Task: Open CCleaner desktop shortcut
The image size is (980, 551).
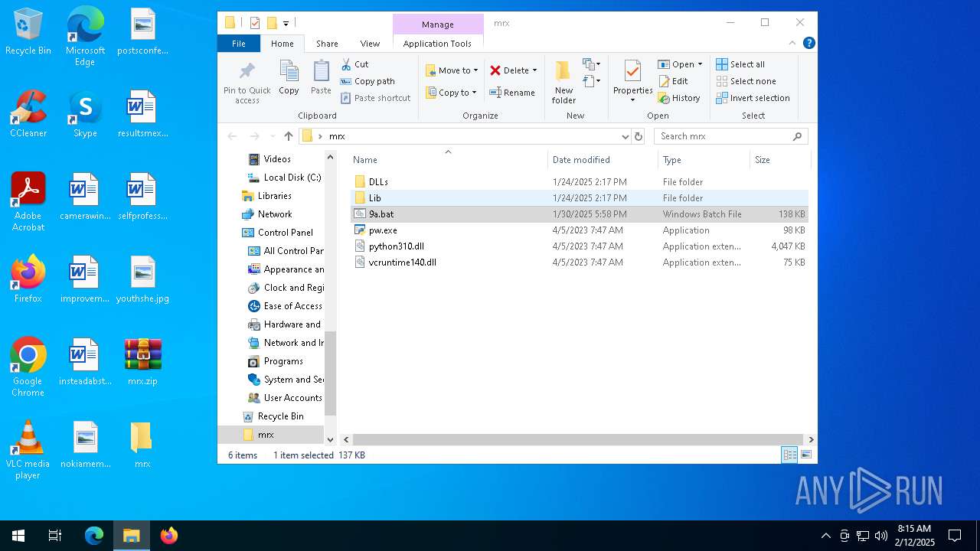Action: tap(28, 114)
